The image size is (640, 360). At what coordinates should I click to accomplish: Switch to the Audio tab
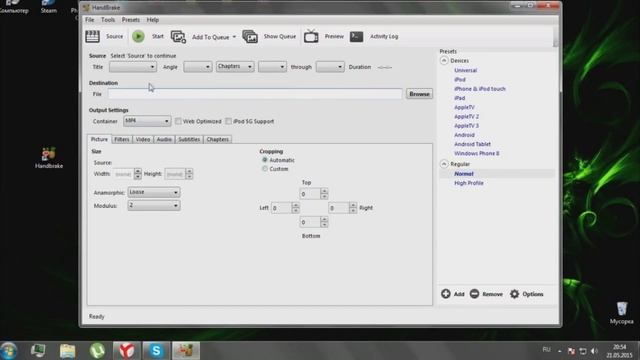(164, 139)
